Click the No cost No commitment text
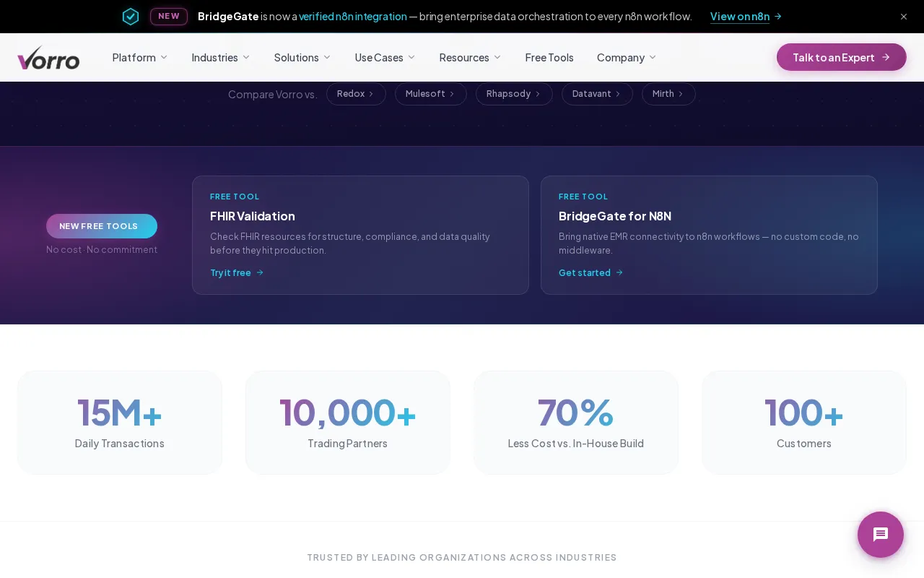The image size is (924, 578). 102,250
